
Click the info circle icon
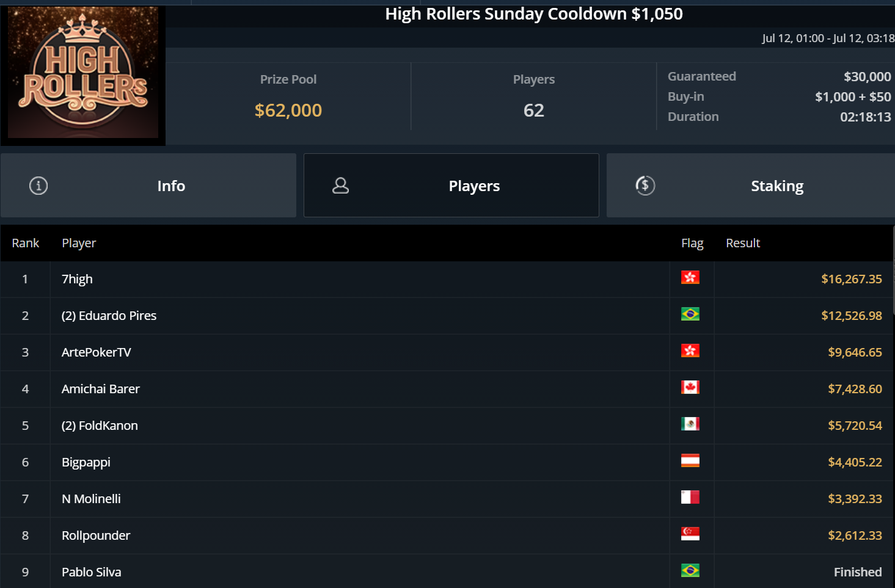[38, 186]
